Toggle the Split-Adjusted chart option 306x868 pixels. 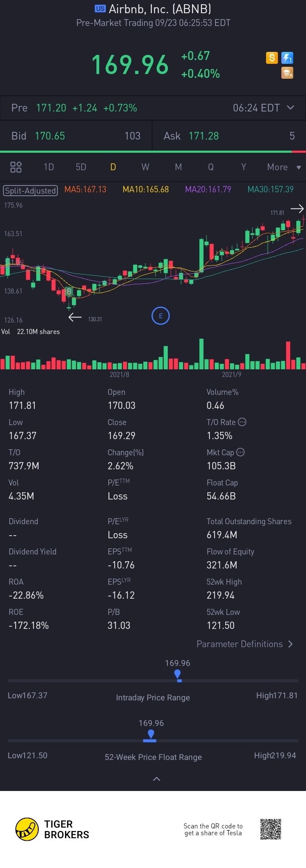(x=31, y=190)
